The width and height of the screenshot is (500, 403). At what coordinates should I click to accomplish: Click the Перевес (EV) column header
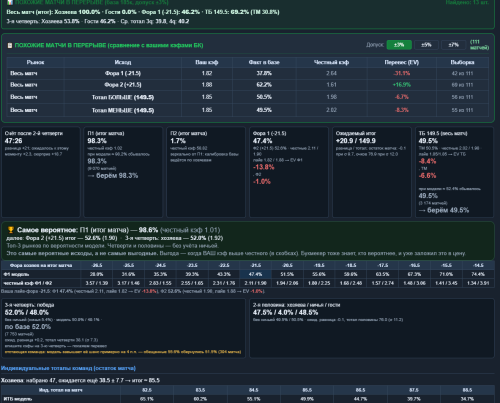pyautogui.click(x=401, y=62)
